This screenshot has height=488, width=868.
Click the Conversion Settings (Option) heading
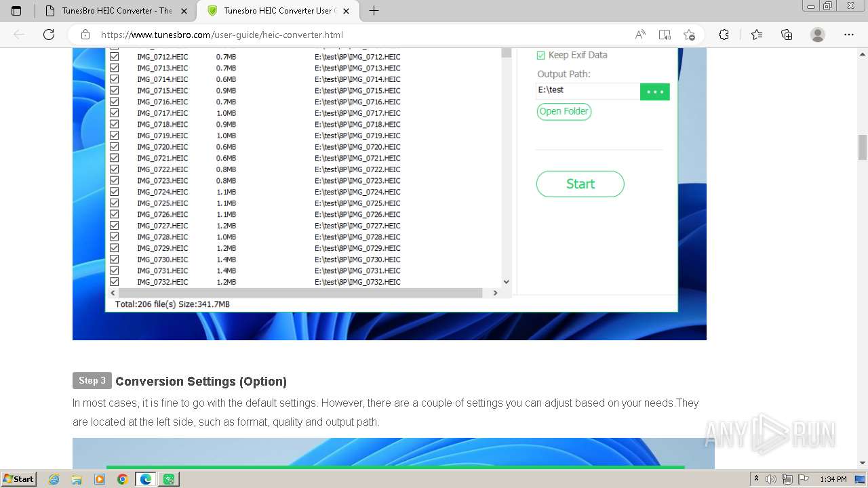pyautogui.click(x=201, y=381)
